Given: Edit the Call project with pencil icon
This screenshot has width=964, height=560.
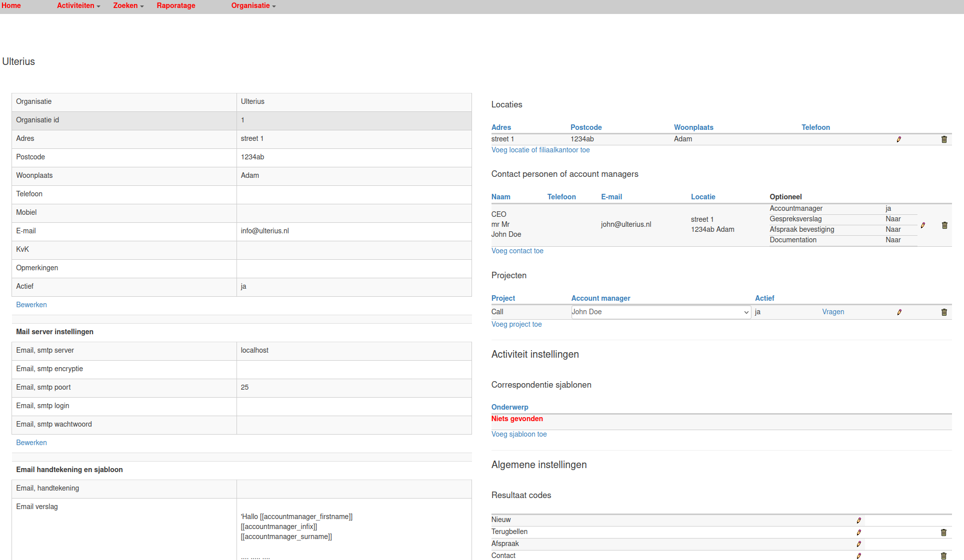Looking at the screenshot, I should tap(899, 312).
